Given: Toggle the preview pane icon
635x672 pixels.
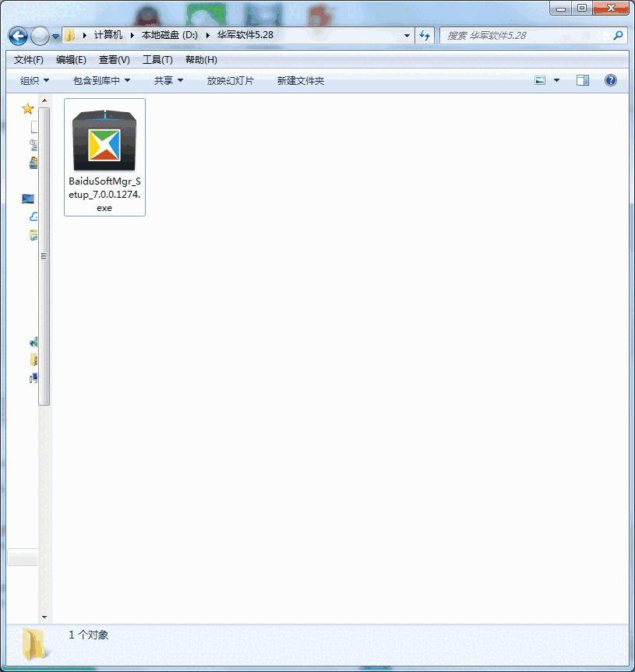Looking at the screenshot, I should tap(583, 80).
